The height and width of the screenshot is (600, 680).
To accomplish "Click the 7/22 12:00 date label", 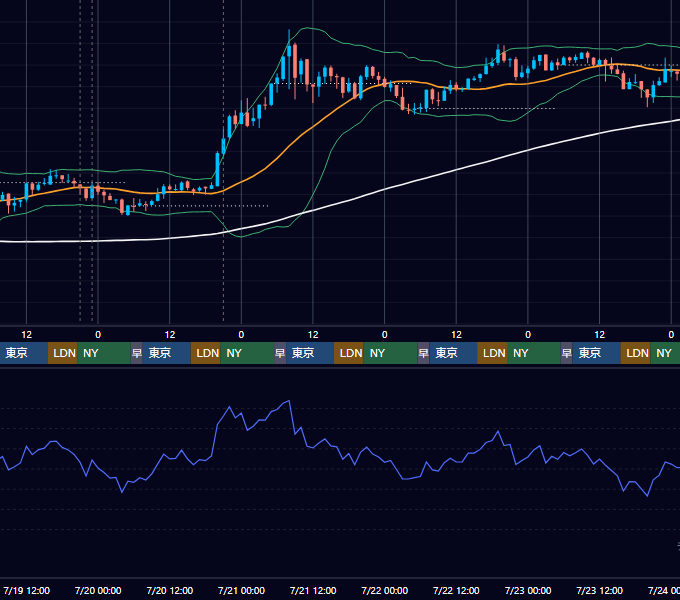I will tap(456, 590).
